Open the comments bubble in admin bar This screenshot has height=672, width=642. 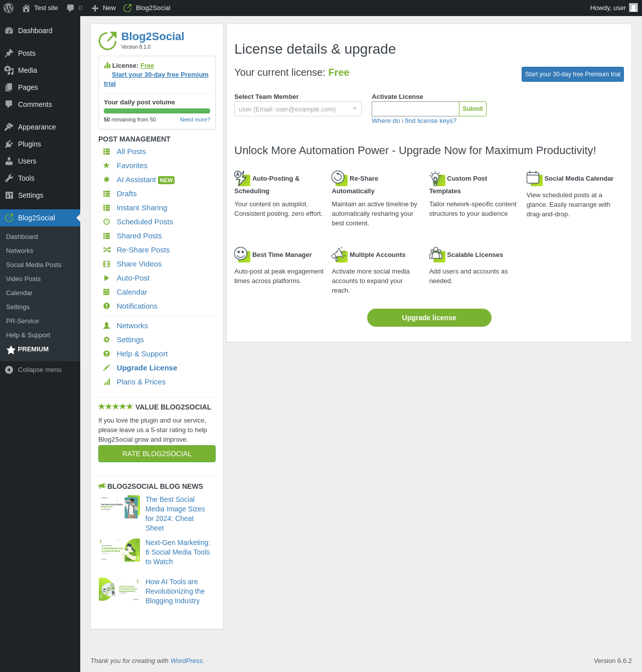[x=71, y=8]
